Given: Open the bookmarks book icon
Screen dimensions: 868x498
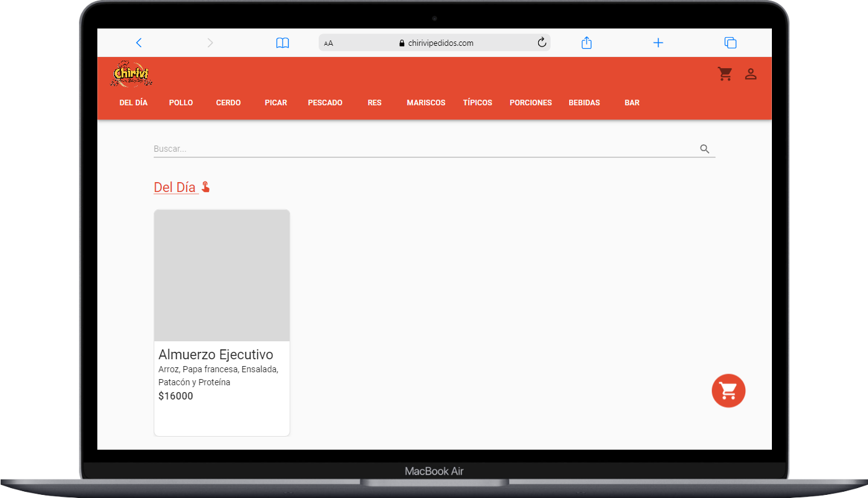Looking at the screenshot, I should (x=283, y=43).
